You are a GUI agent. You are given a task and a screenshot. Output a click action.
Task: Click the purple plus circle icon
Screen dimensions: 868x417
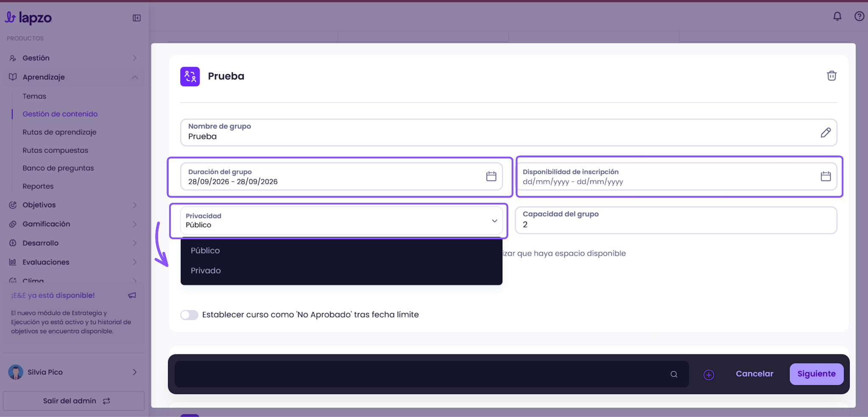709,375
